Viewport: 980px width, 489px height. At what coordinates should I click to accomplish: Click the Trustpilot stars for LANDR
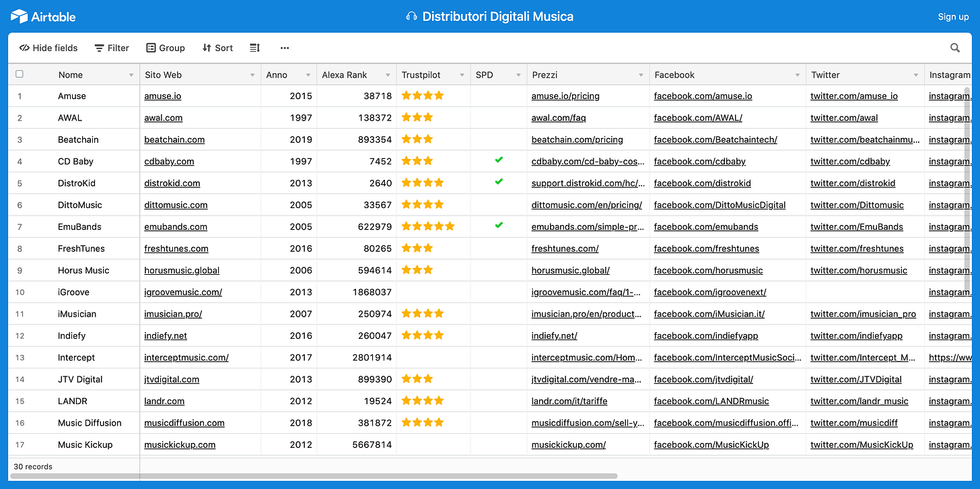click(x=423, y=400)
